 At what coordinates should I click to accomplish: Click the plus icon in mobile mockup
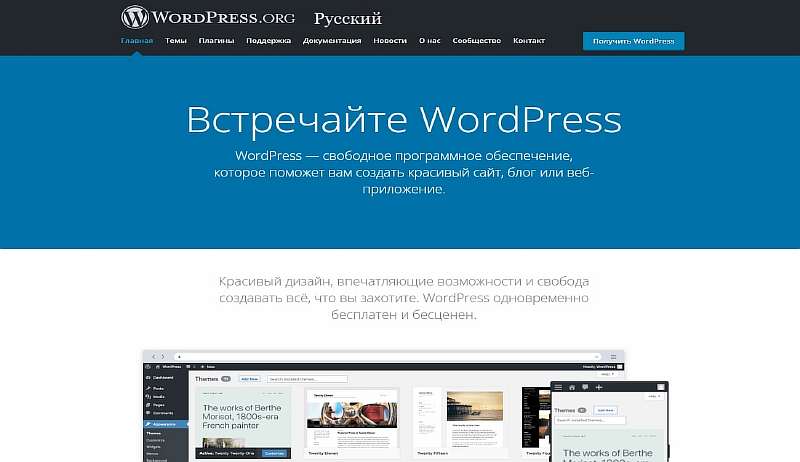[599, 387]
